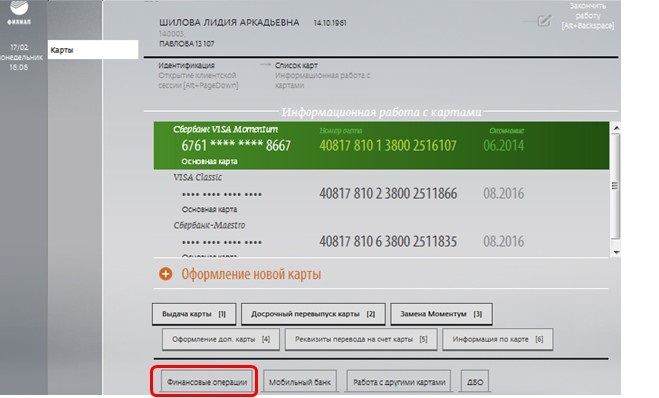Viewport: 659px width, 398px height.
Task: Select the Сбербанк-Maestro card row
Action: tap(381, 238)
